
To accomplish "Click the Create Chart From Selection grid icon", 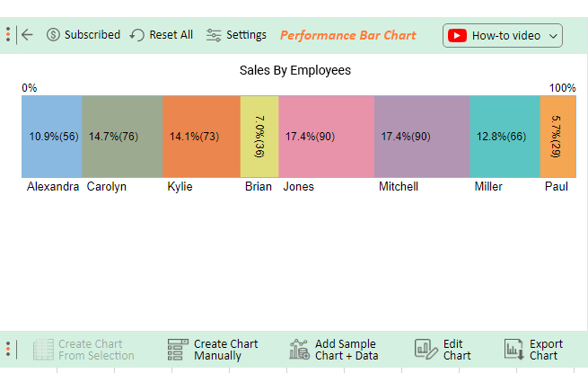I will pyautogui.click(x=43, y=350).
